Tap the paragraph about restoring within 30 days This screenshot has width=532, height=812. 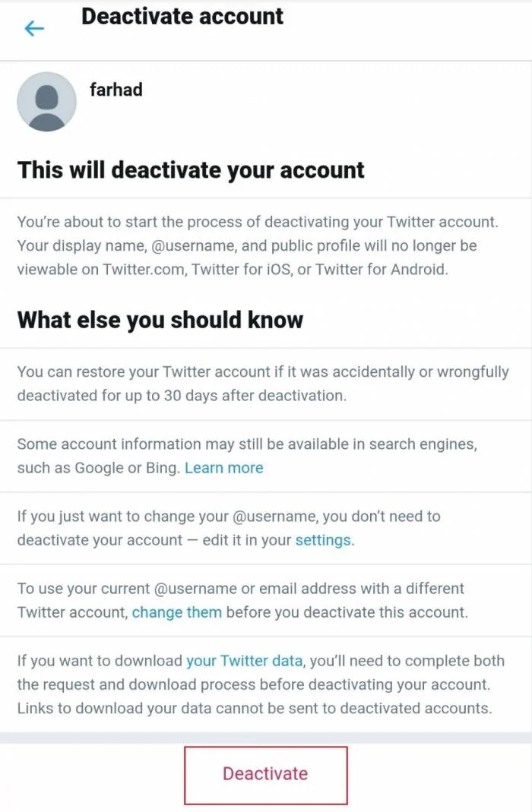tap(263, 384)
